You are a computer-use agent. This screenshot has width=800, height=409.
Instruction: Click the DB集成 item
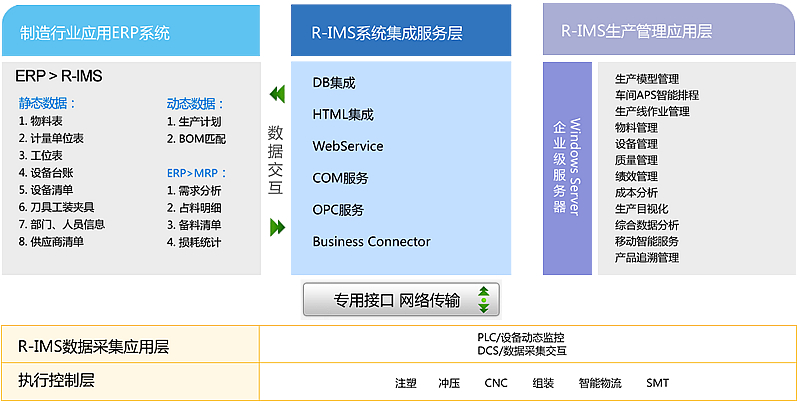pos(334,83)
